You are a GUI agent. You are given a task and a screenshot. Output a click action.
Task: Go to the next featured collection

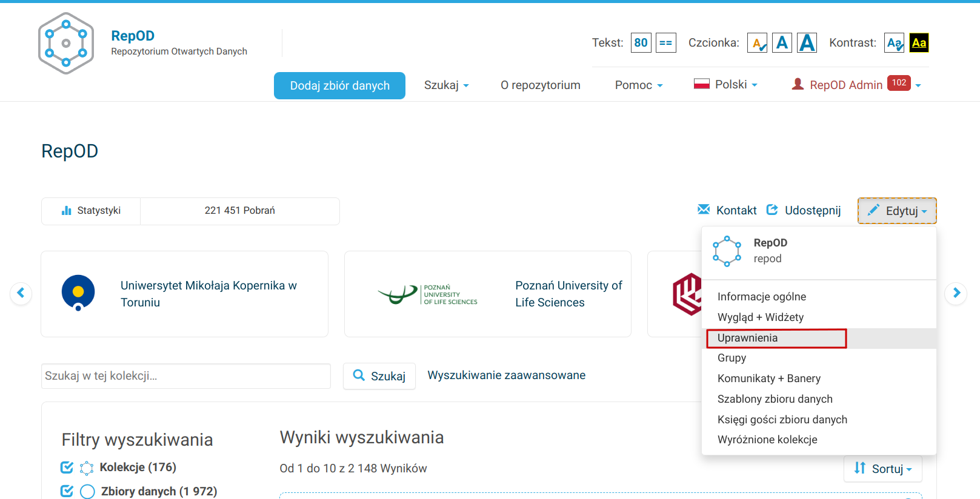click(x=956, y=293)
